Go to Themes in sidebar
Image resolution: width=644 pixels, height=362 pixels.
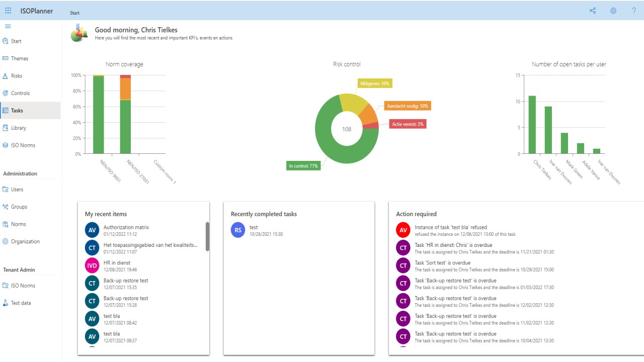click(30, 58)
